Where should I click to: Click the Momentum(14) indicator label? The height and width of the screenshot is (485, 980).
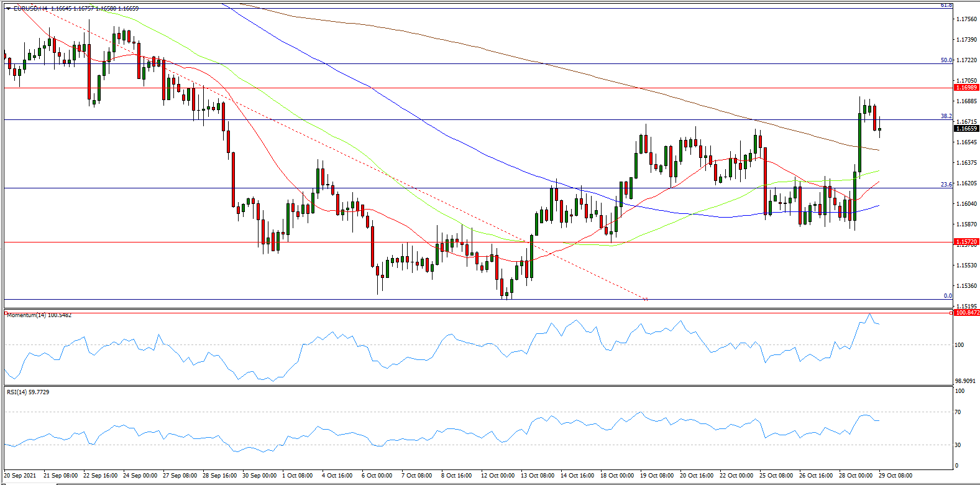point(27,315)
